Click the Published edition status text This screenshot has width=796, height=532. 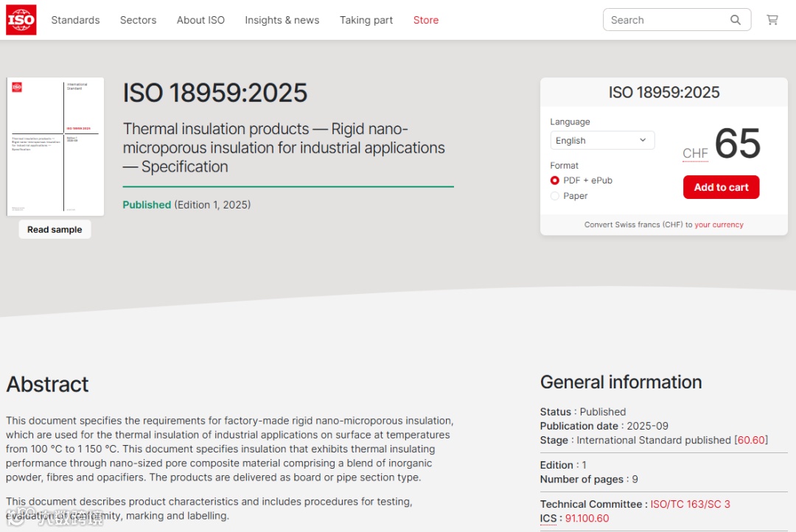186,205
